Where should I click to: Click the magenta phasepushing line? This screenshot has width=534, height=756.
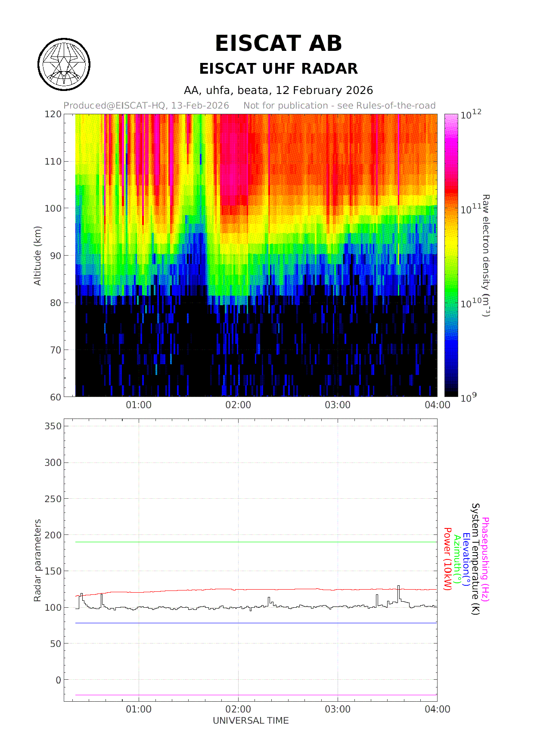(x=256, y=695)
